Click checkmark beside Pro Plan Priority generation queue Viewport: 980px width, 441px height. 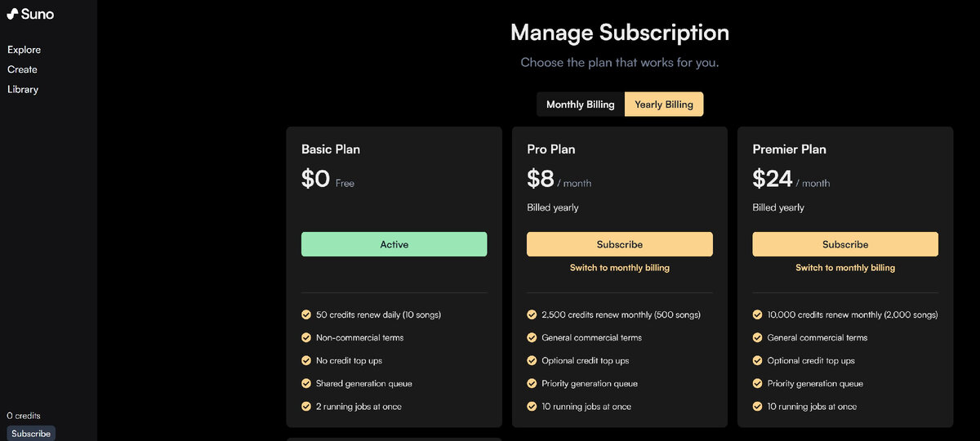tap(532, 383)
